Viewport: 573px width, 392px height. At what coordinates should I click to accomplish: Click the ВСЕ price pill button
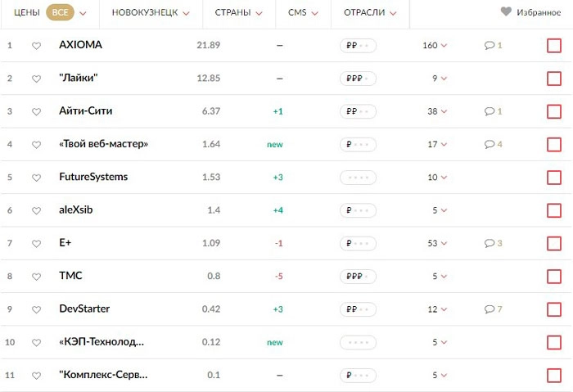60,12
